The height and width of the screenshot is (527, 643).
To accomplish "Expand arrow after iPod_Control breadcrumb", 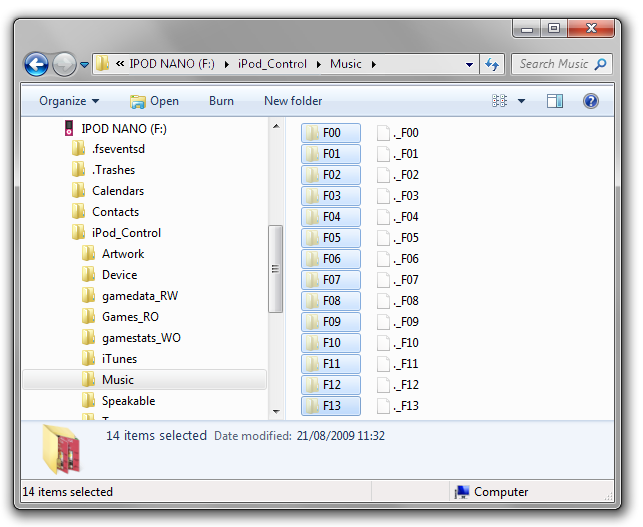I will (319, 64).
